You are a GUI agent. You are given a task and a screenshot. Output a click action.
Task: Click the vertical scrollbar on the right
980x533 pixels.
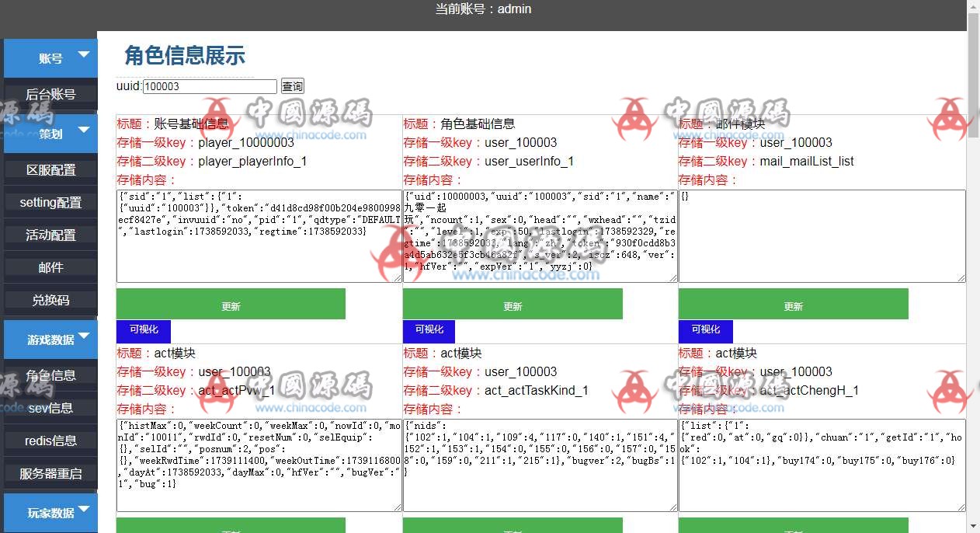(974, 47)
